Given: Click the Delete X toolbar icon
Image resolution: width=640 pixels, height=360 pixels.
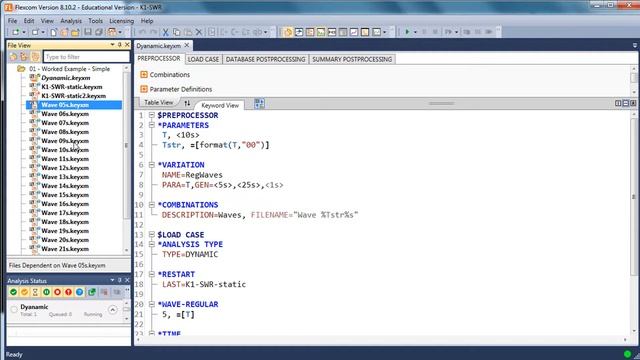Looking at the screenshot, I should (x=199, y=32).
